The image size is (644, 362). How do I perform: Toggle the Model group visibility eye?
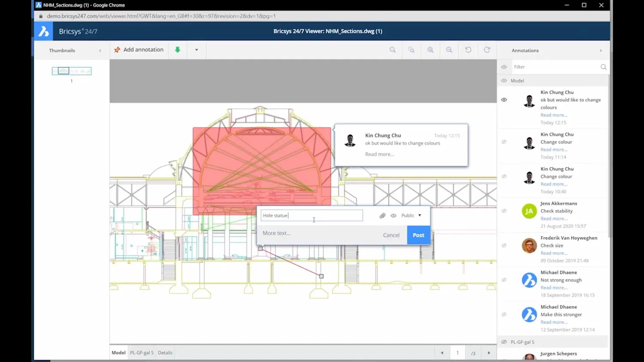click(x=504, y=81)
